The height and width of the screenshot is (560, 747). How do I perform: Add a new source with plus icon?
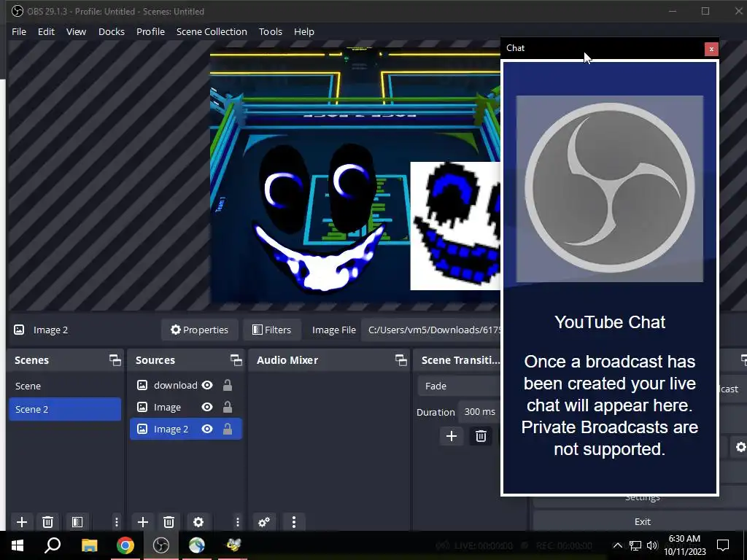pos(142,522)
